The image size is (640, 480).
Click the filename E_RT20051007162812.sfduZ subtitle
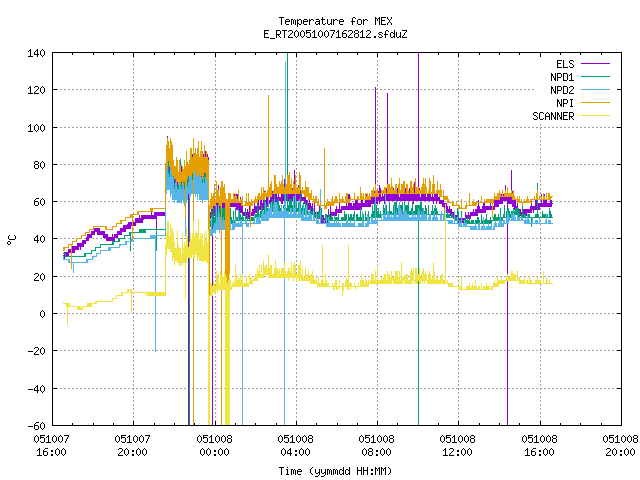[336, 34]
